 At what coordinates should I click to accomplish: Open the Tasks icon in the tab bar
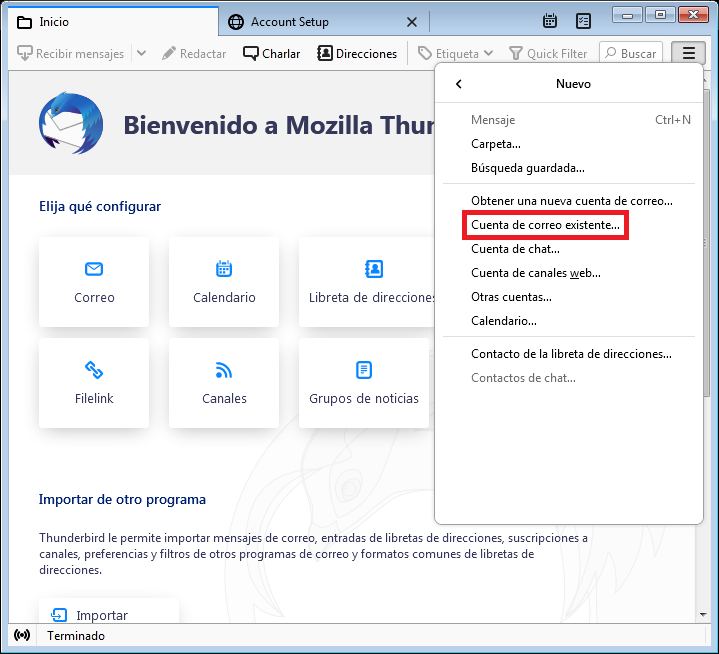coord(583,21)
